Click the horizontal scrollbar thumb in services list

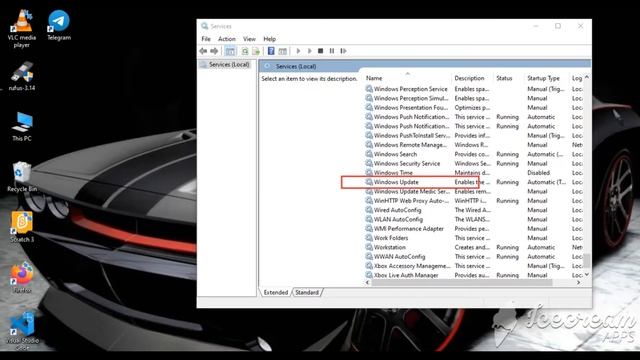(462, 282)
